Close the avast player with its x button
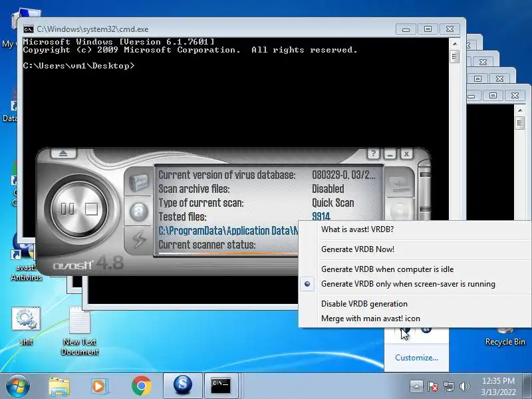The image size is (532, 399). (x=406, y=154)
